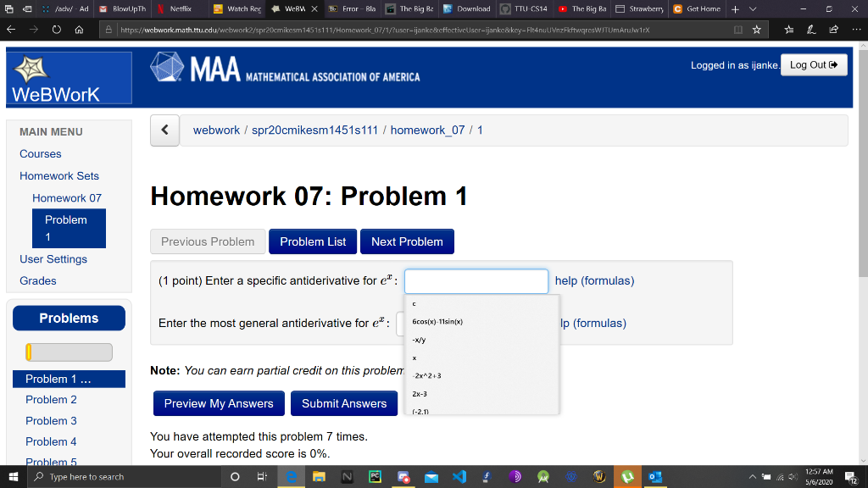Click the WeBWorK logo
The height and width of the screenshot is (488, 868).
69,77
